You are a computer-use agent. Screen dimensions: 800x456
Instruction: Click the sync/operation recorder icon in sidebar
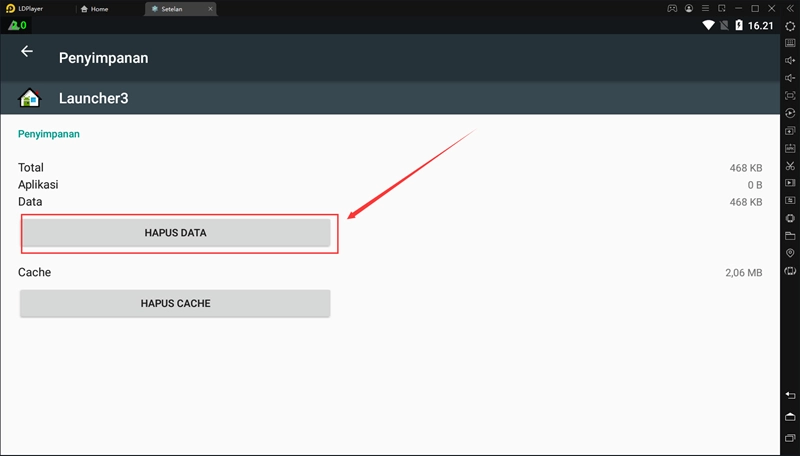click(790, 113)
